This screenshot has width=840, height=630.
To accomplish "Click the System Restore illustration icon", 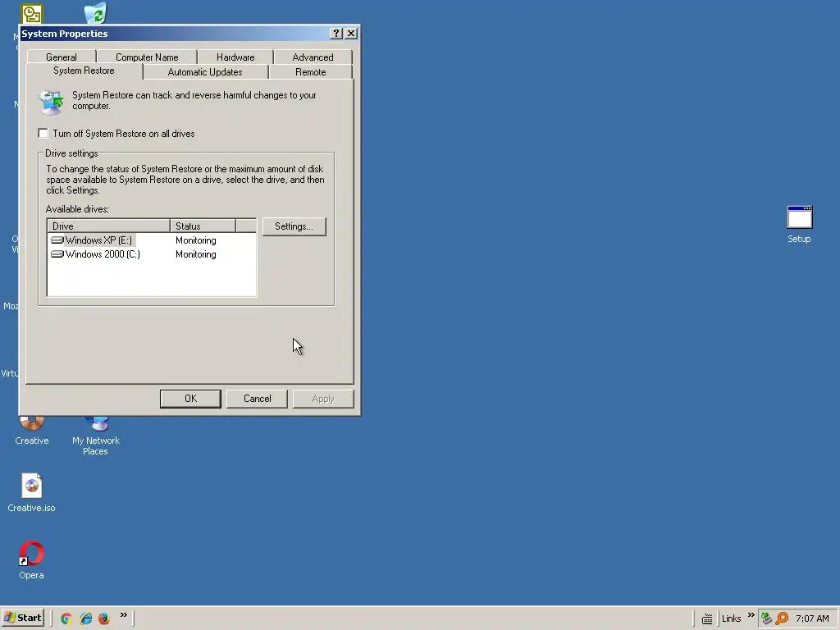I will click(x=52, y=102).
